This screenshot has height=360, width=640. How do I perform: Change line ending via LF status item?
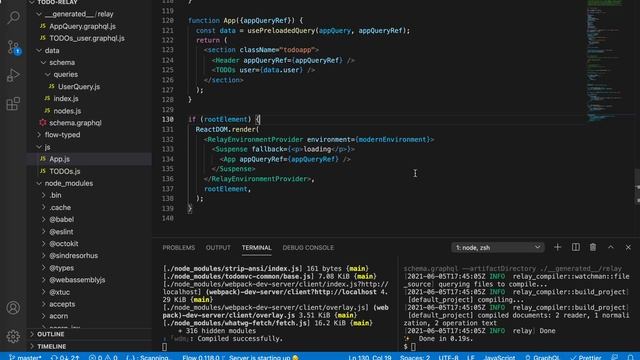[471, 357]
